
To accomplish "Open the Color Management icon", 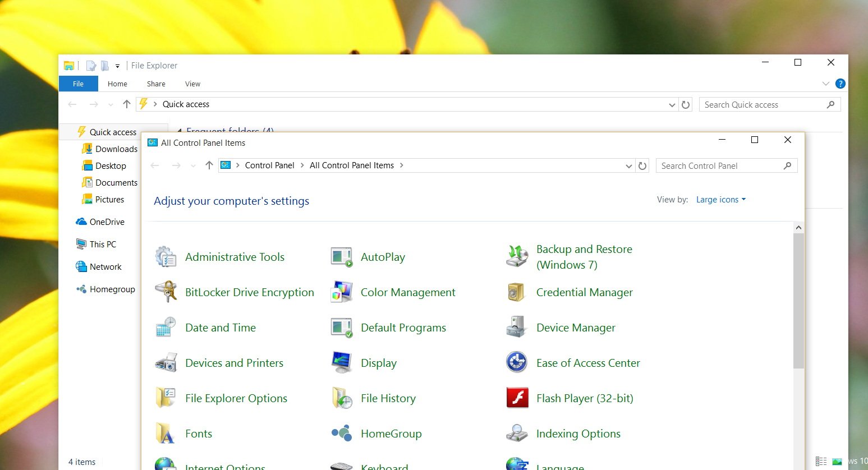I will [341, 292].
